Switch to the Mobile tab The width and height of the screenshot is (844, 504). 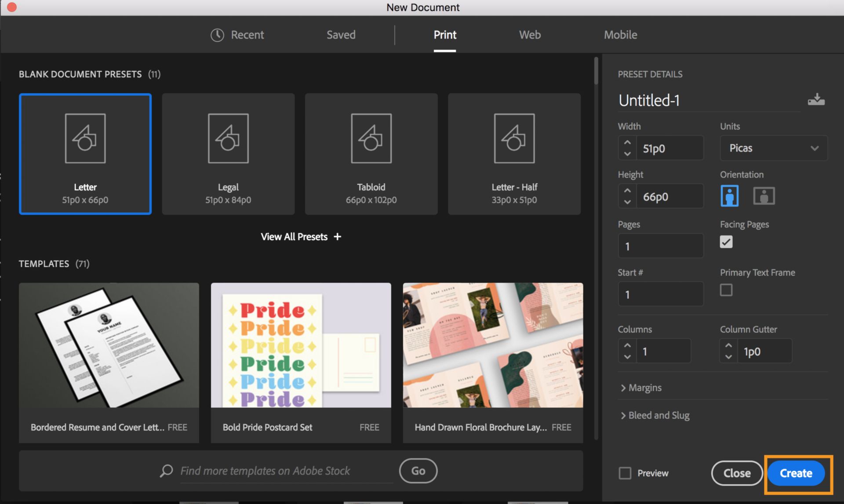point(620,34)
